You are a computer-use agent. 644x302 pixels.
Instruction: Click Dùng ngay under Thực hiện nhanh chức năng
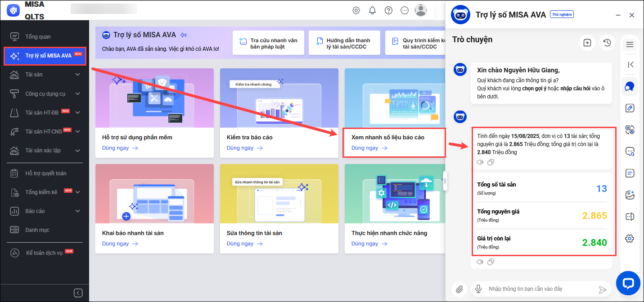(369, 244)
